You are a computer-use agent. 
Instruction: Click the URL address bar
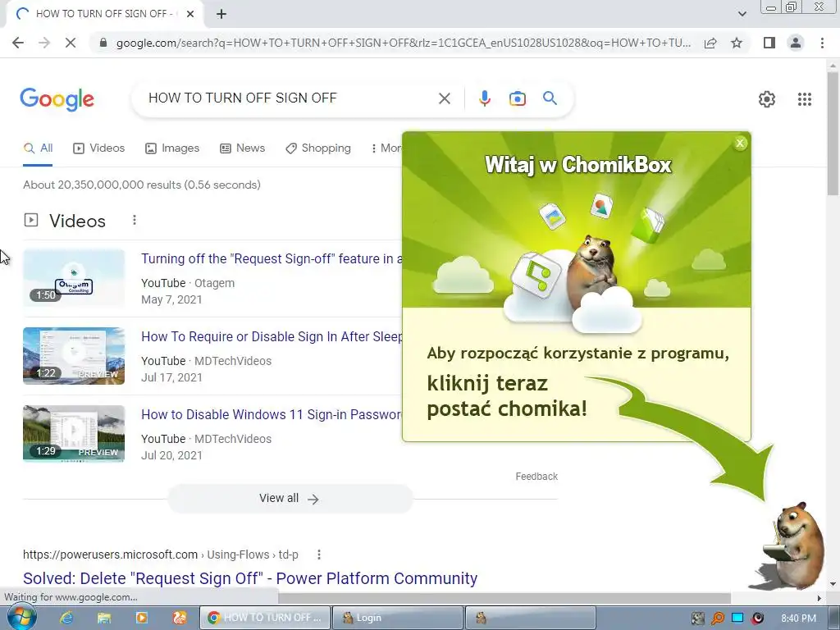pos(403,43)
